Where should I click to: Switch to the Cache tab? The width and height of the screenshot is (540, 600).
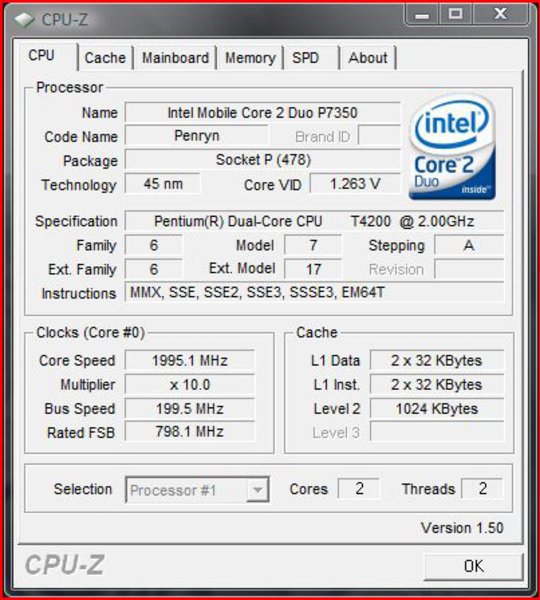(105, 58)
